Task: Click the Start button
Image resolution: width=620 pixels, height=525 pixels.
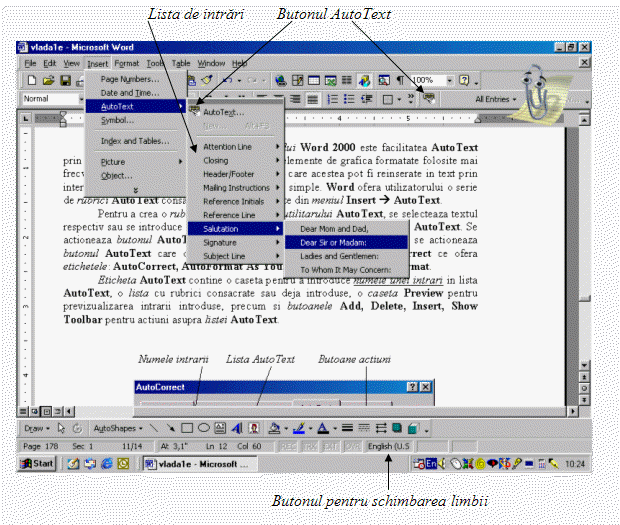Action: [37, 463]
